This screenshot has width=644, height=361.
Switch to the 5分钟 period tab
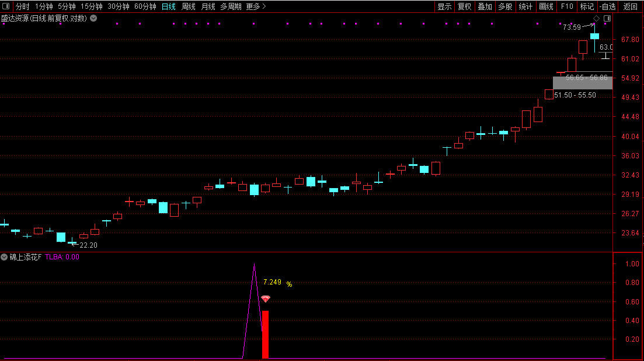point(67,6)
